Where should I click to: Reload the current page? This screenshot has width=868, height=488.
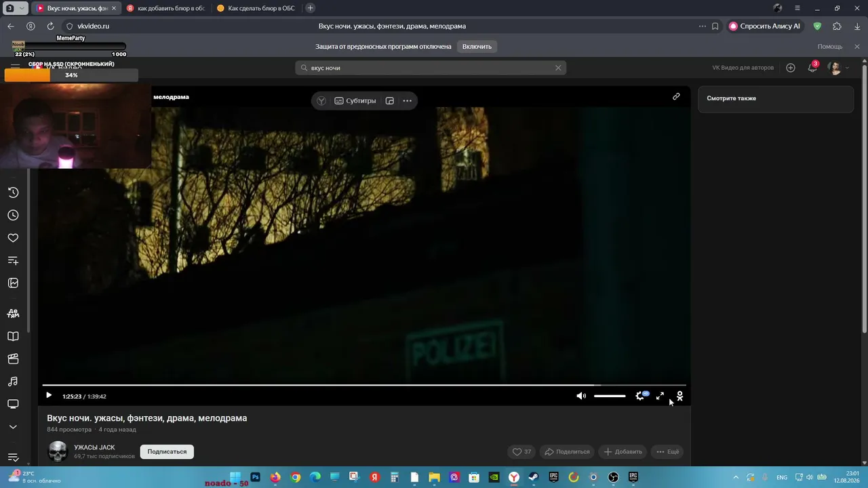point(50,26)
